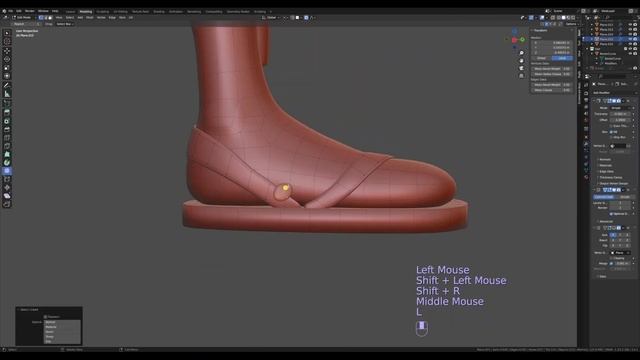Image resolution: width=640 pixels, height=360 pixels.
Task: Select the Edge Slide tool
Action: tap(7, 179)
